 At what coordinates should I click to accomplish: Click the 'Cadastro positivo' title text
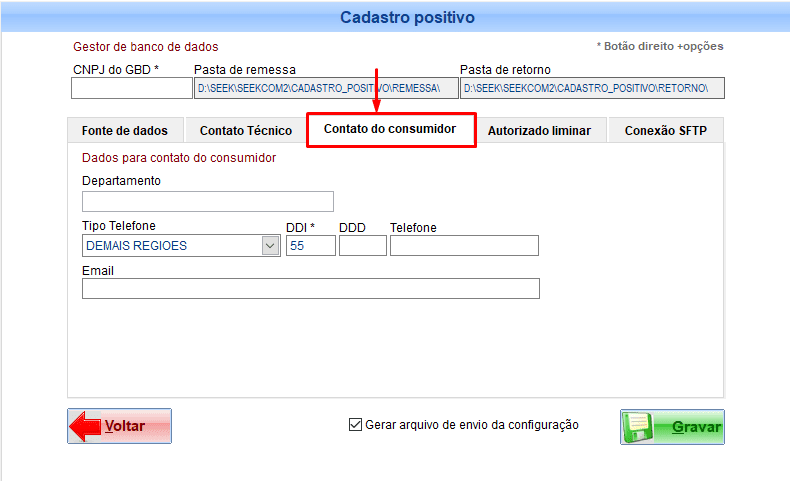407,17
